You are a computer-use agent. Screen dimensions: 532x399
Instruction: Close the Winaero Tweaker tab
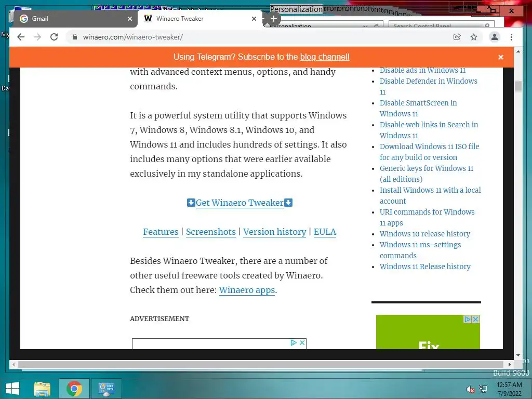click(254, 19)
